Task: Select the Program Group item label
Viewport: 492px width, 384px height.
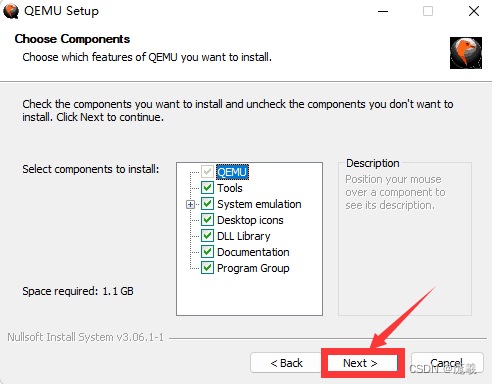Action: (x=253, y=268)
